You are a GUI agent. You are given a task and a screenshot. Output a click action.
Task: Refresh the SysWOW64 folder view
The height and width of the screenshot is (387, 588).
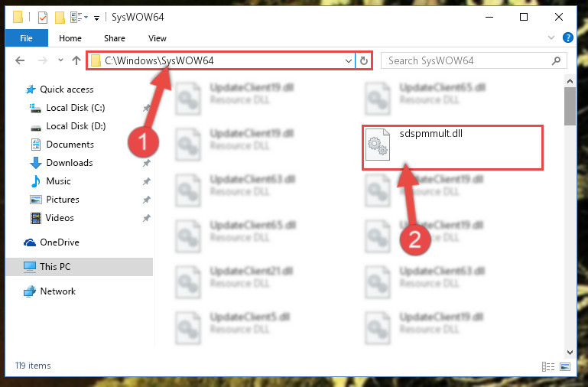(x=364, y=60)
